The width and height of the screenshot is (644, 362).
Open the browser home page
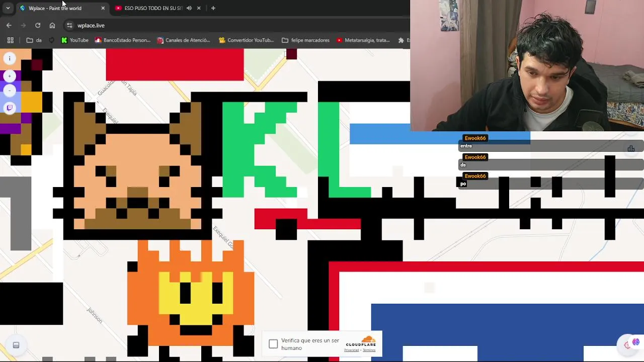[x=52, y=25]
